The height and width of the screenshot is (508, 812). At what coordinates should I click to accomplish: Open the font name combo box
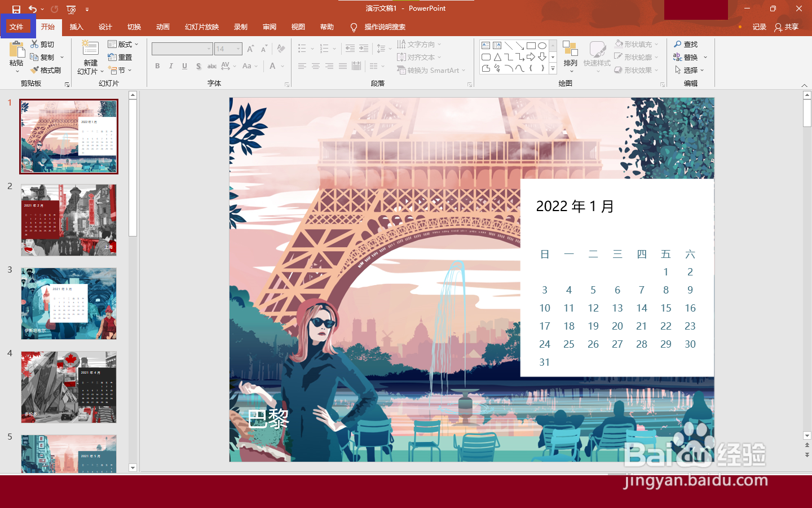(182, 49)
